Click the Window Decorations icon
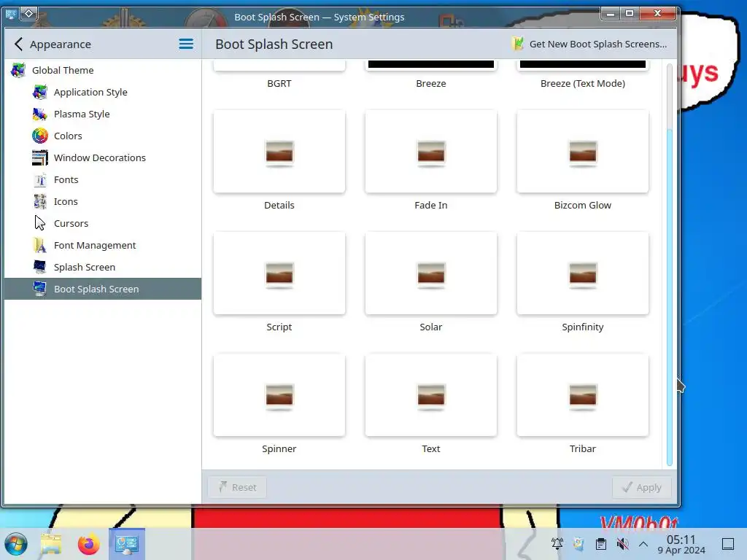747x560 pixels. point(40,157)
